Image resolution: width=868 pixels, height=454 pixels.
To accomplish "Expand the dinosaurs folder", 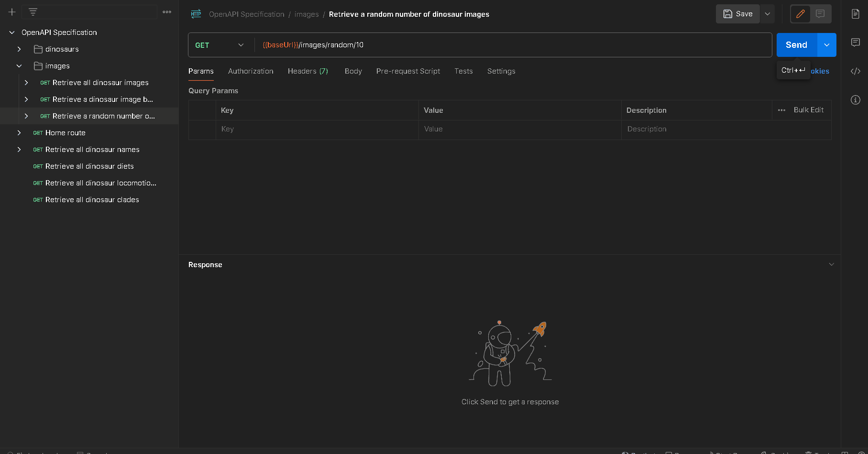I will pyautogui.click(x=19, y=49).
